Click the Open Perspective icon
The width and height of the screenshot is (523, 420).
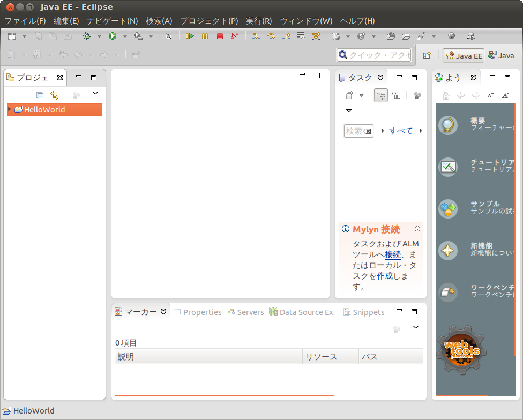(x=427, y=55)
